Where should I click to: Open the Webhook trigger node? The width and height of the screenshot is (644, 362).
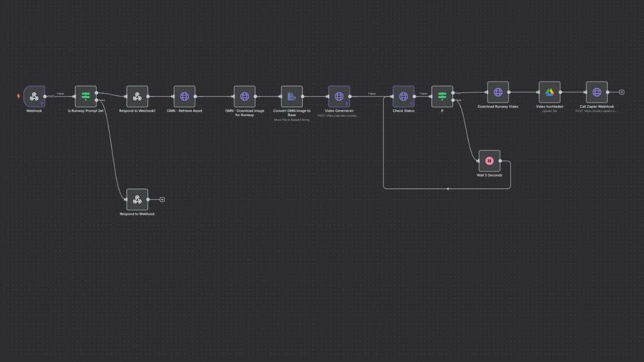pyautogui.click(x=34, y=97)
